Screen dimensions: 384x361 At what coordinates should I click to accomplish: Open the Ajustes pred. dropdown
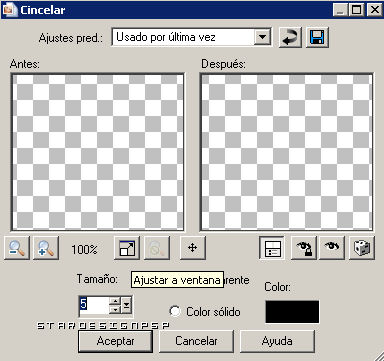[262, 37]
